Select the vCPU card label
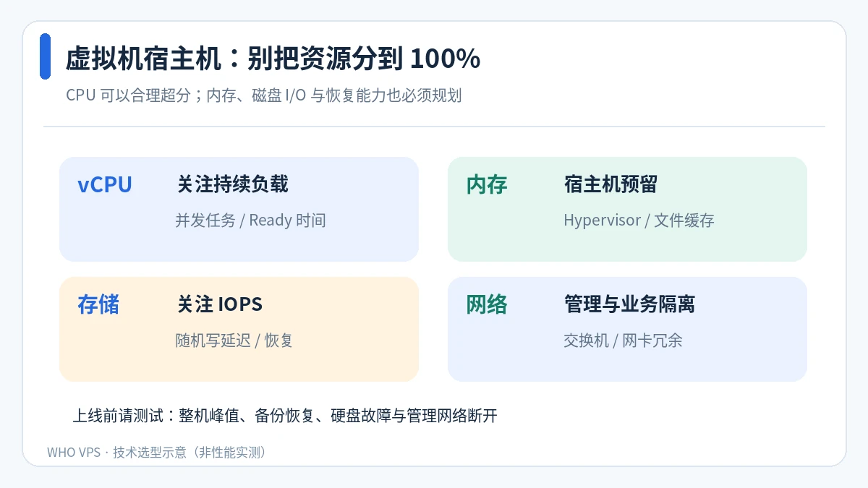The height and width of the screenshot is (488, 868). tap(105, 185)
